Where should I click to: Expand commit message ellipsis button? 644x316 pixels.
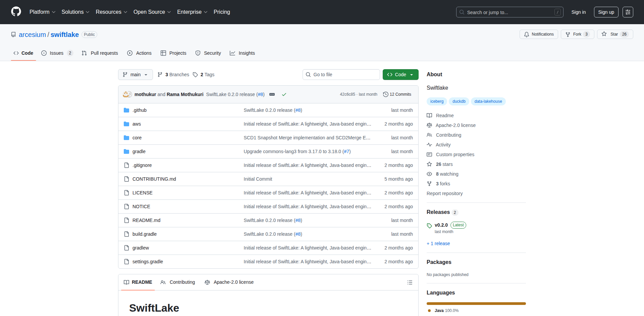[272, 94]
